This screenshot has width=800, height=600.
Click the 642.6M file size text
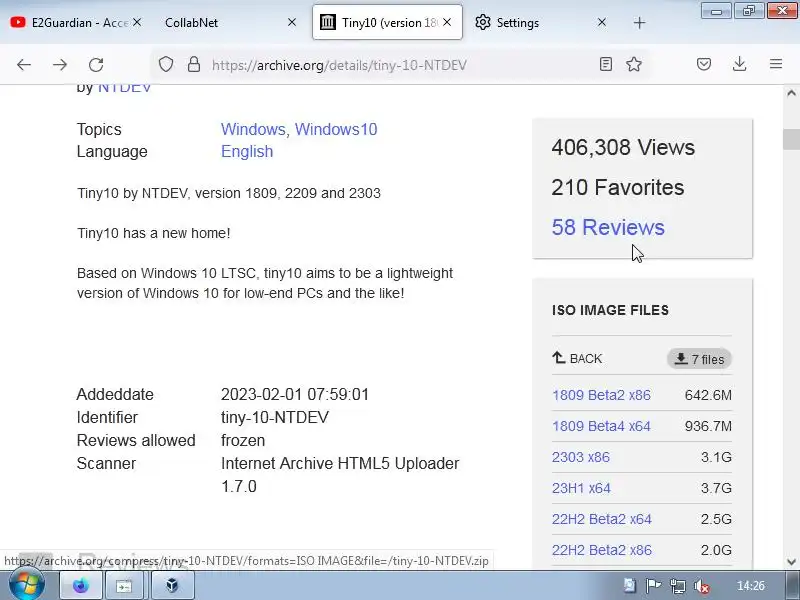708,395
